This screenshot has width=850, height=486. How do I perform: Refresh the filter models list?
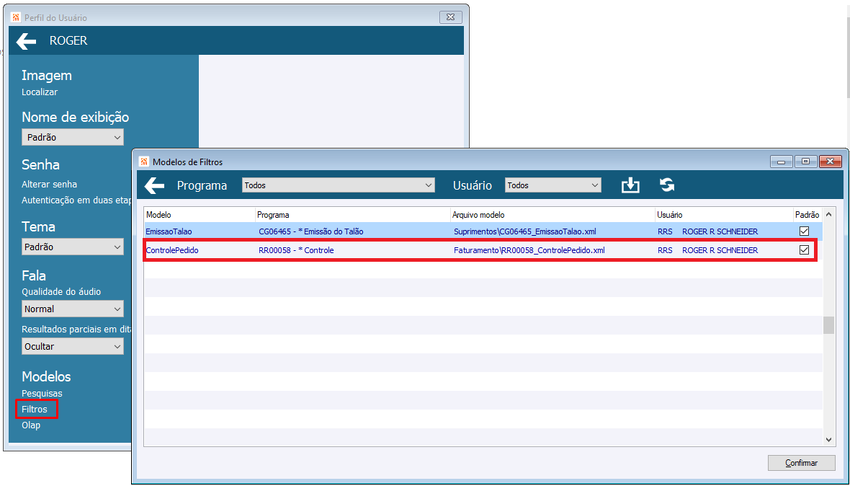667,185
